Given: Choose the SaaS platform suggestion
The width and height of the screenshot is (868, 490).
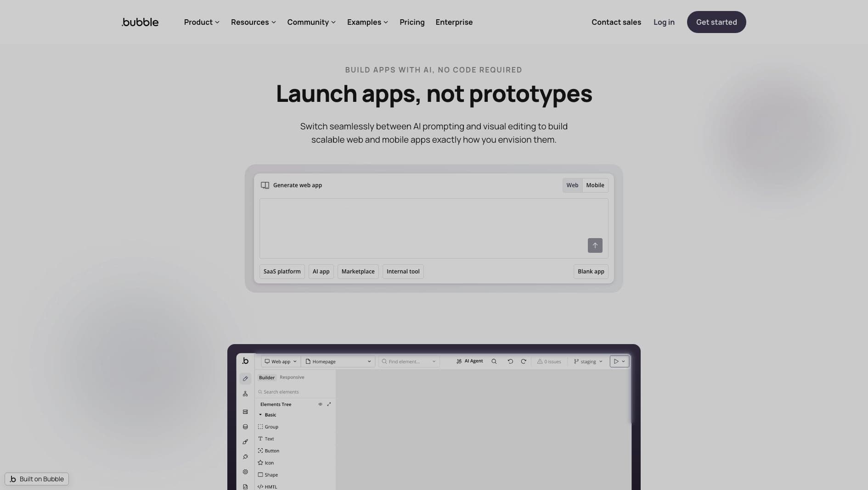Looking at the screenshot, I should click(x=282, y=272).
